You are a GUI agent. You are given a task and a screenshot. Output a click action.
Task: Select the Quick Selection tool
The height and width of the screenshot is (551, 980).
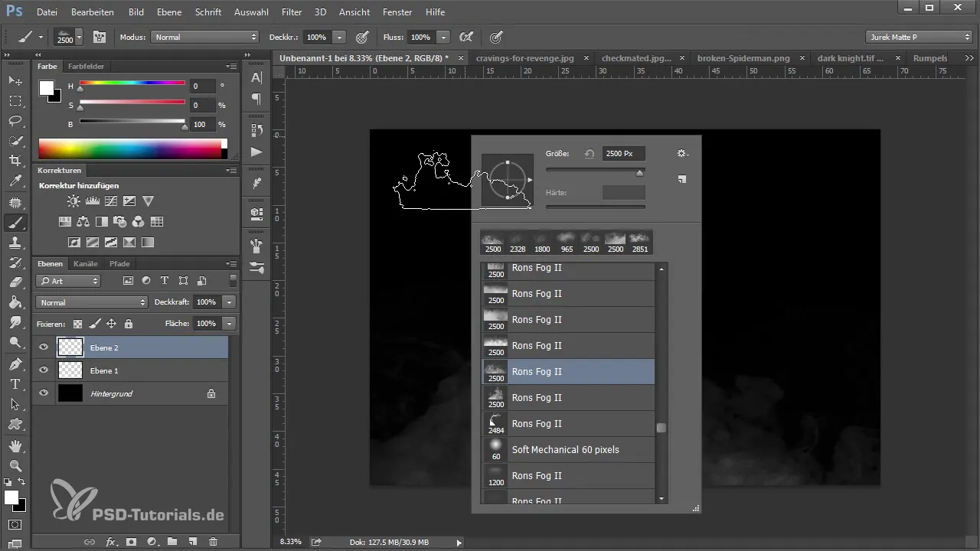point(15,141)
